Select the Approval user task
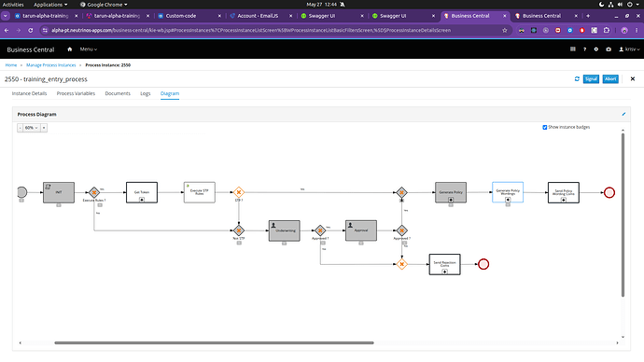Viewport: 644px width, 362px height. click(x=361, y=230)
